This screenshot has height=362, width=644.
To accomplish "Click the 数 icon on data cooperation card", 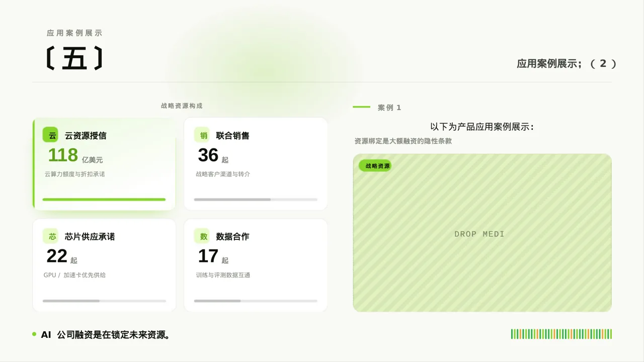I will click(204, 236).
